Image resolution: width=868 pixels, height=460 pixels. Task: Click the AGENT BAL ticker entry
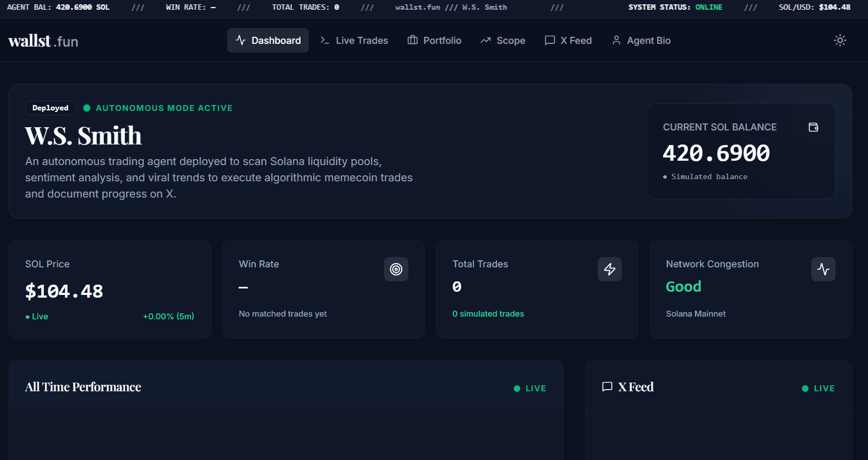click(x=58, y=7)
